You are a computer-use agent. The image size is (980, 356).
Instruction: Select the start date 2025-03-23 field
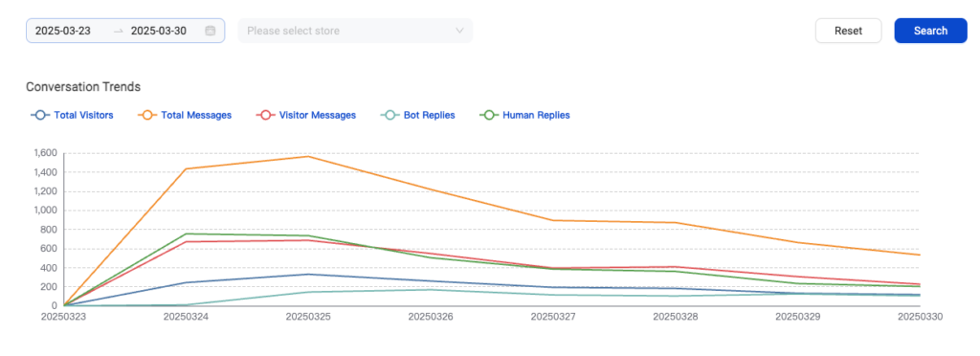[62, 31]
